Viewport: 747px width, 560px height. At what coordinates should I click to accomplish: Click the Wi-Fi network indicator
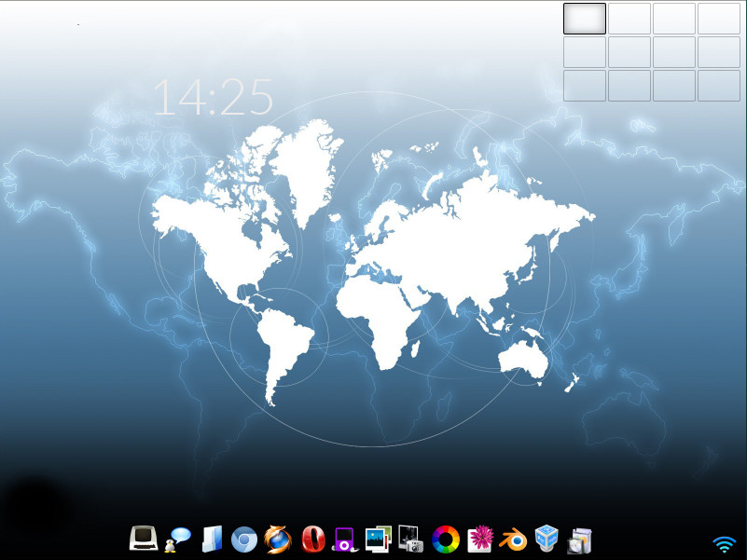pos(724,543)
